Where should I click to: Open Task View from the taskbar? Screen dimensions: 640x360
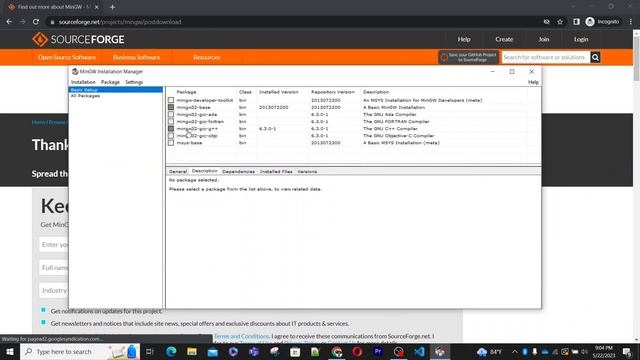[x=150, y=351]
